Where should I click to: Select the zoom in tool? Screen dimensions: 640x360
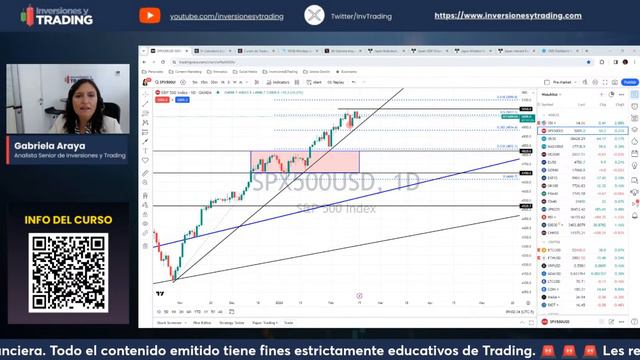click(145, 182)
